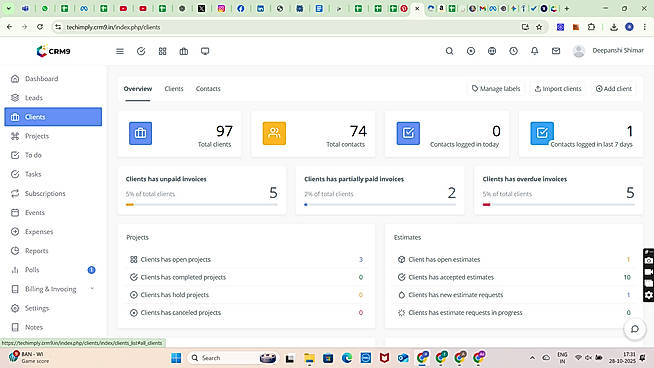Open the mail envelope icon in header
This screenshot has height=368, width=654.
click(556, 51)
